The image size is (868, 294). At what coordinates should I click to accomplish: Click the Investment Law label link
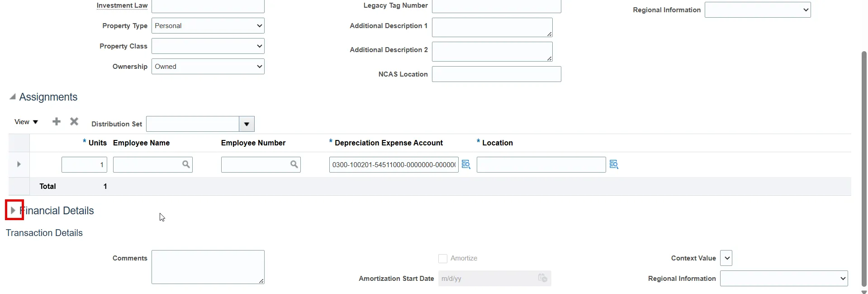click(x=122, y=5)
